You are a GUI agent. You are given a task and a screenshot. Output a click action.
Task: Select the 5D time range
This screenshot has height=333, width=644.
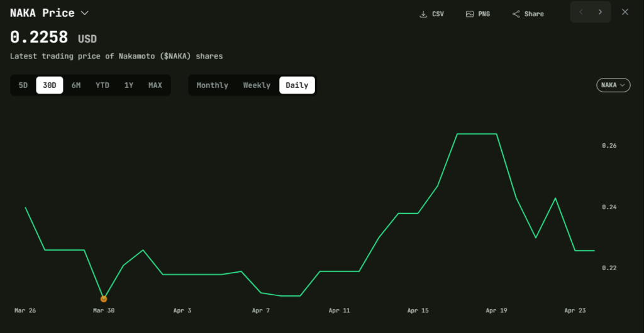[23, 85]
